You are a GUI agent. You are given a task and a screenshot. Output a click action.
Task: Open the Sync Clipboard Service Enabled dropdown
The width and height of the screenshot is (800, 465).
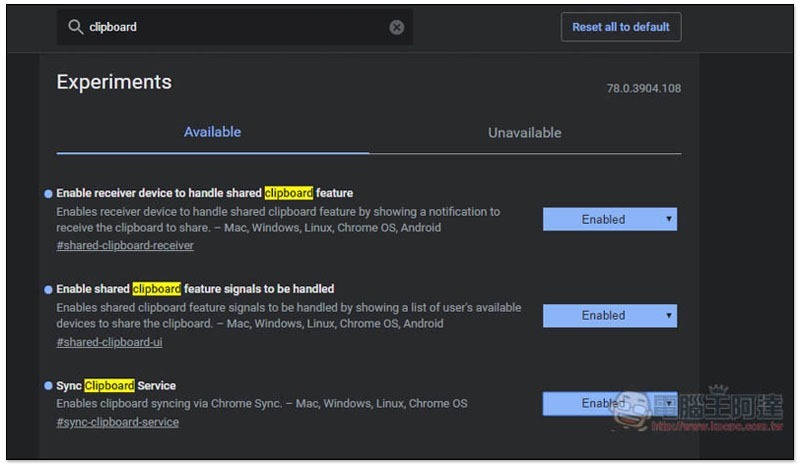click(x=609, y=403)
